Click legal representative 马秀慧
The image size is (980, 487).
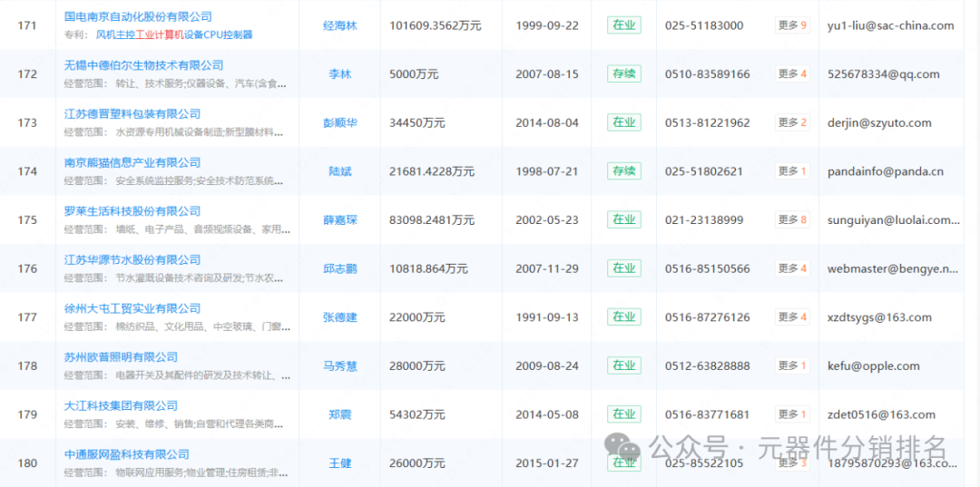340,366
